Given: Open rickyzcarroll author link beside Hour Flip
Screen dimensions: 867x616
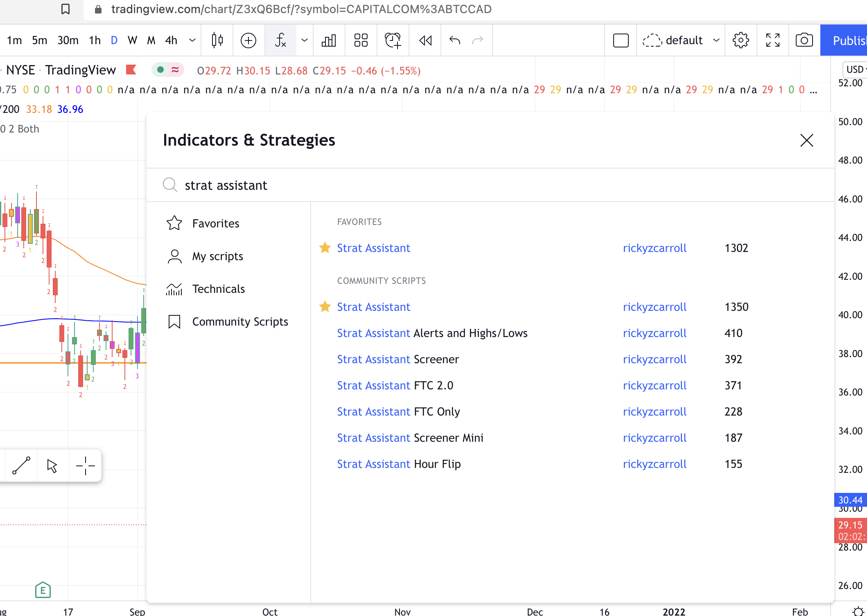Looking at the screenshot, I should pyautogui.click(x=655, y=464).
